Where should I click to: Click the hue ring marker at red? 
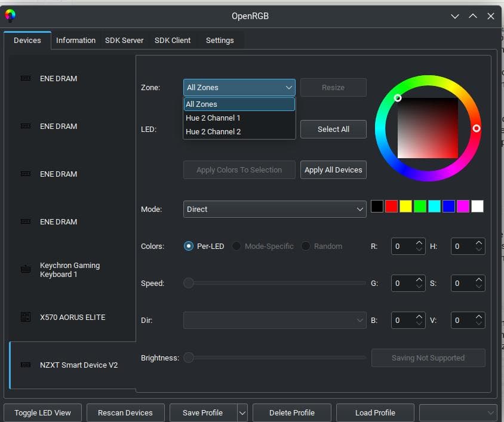tap(477, 128)
